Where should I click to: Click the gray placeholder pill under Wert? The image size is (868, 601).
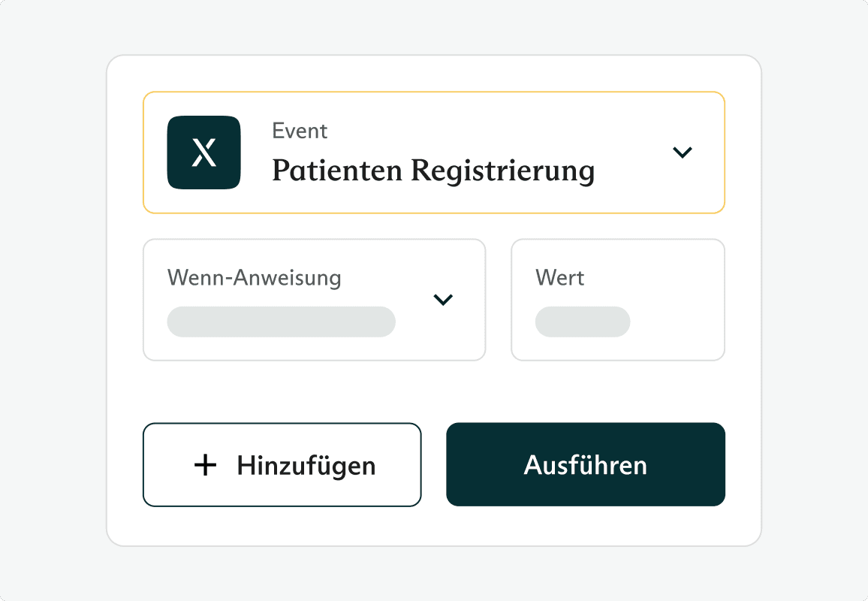click(x=582, y=322)
